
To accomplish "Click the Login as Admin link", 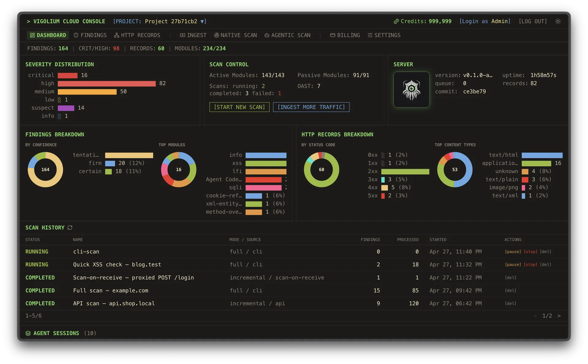I will [485, 21].
